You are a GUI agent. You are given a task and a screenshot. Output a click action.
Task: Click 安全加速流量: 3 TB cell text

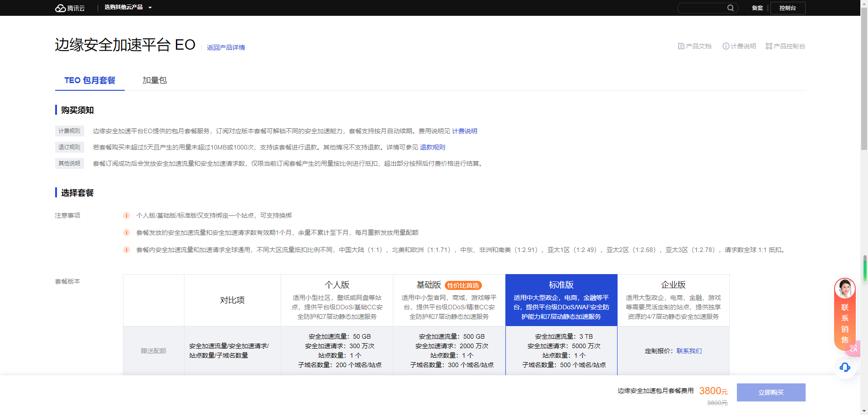pos(564,336)
